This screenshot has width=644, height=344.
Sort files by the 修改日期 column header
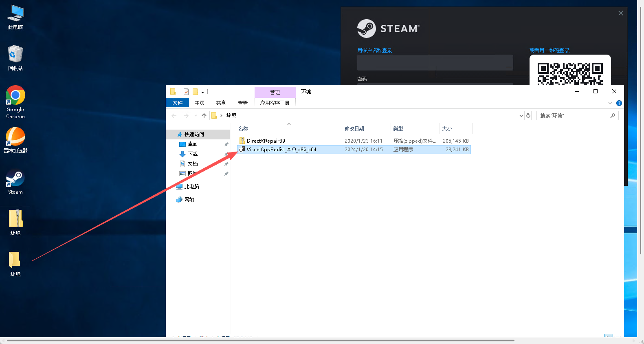click(354, 129)
